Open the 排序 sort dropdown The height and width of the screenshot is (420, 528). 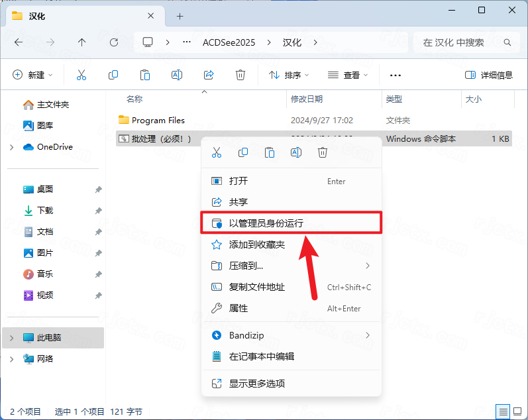[289, 76]
